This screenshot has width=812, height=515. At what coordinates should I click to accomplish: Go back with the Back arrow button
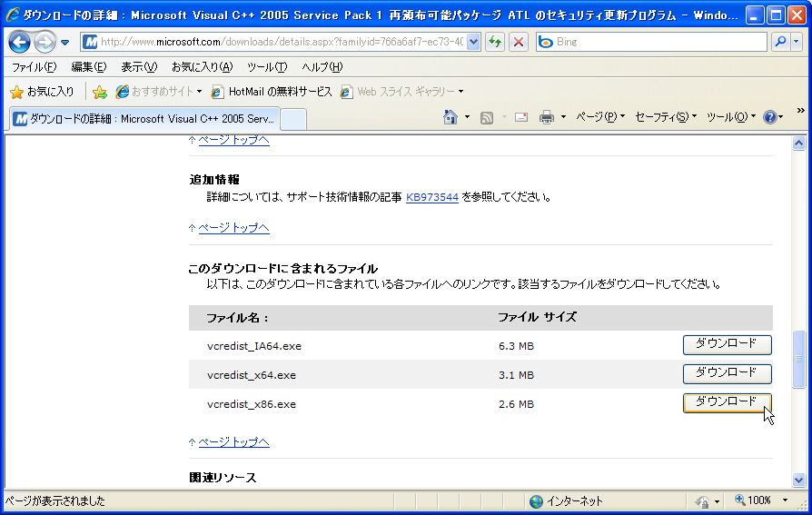click(19, 42)
